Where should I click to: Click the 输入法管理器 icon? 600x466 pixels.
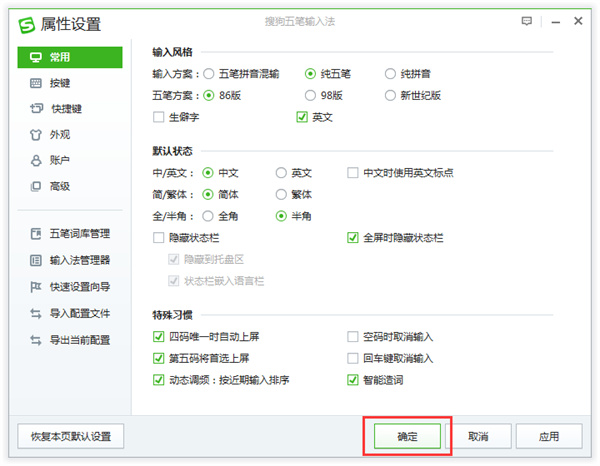point(36,261)
